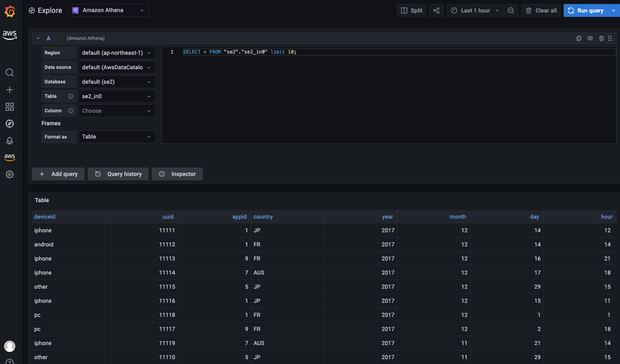620x364 pixels.
Task: Sort by the appid column header
Action: [x=240, y=217]
